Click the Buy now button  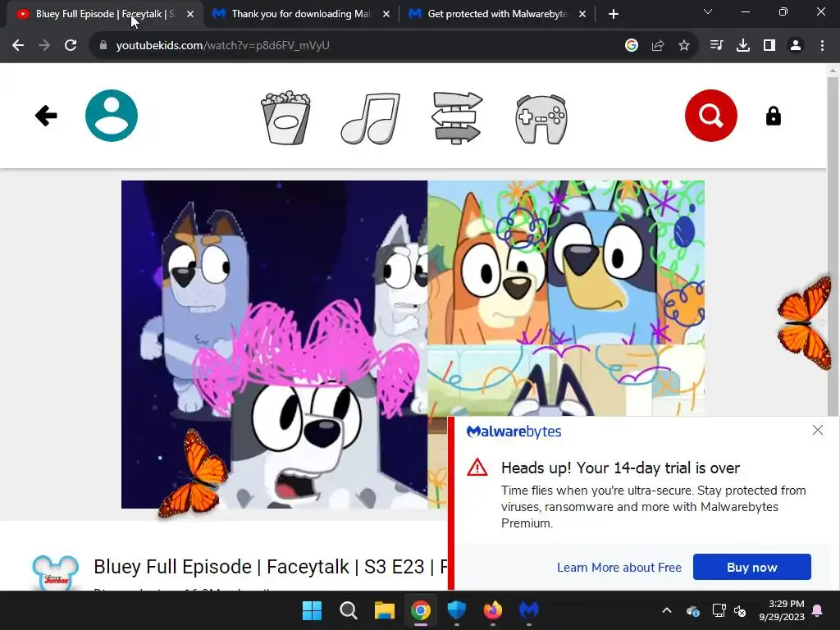pos(751,567)
